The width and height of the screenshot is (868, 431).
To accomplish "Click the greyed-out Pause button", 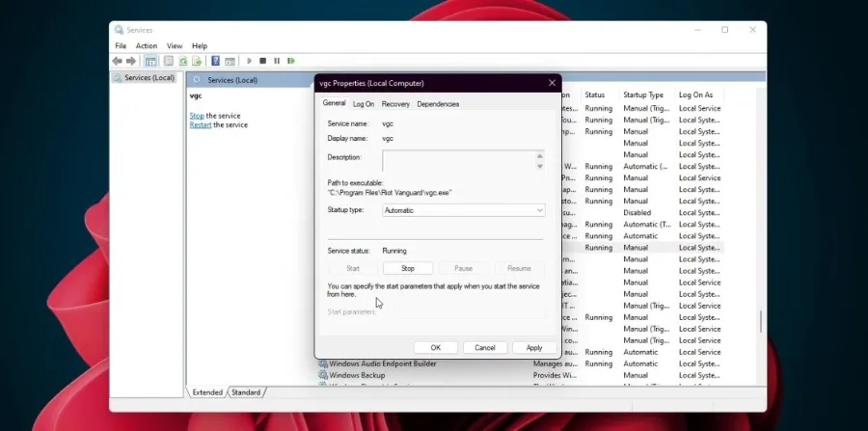I will click(x=463, y=268).
